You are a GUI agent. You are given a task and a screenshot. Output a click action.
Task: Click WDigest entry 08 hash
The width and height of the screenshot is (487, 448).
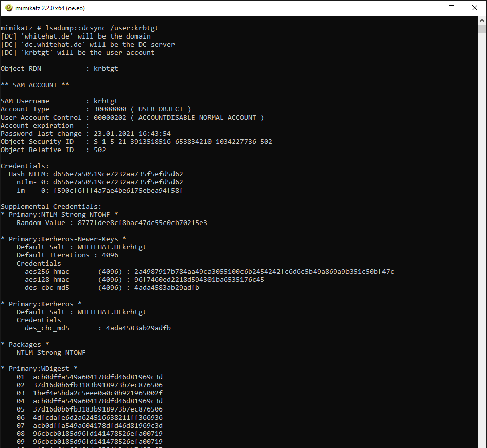98,433
